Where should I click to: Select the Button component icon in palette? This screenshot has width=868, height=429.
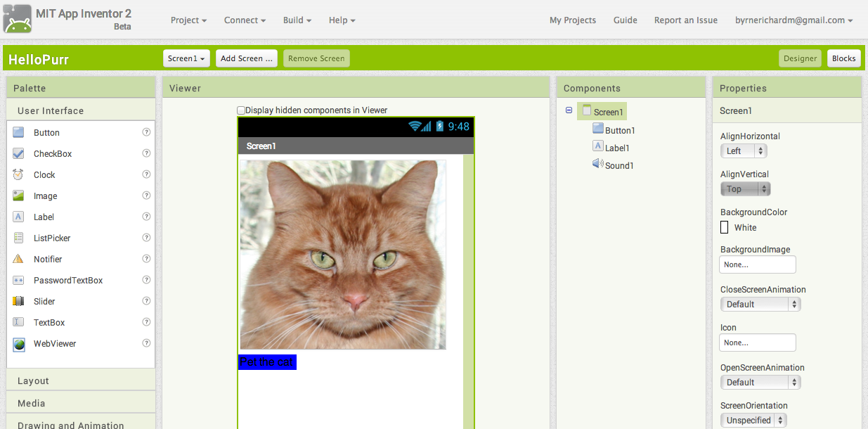click(18, 132)
